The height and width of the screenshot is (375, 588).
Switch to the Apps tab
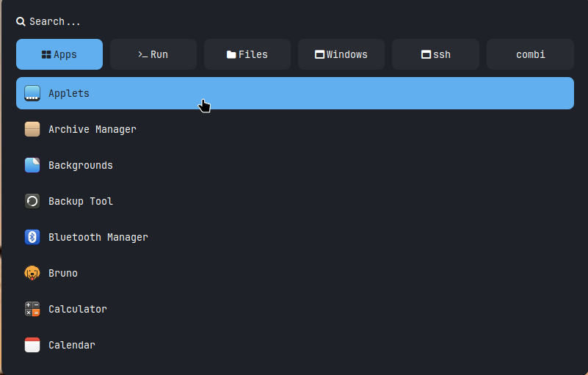click(59, 54)
